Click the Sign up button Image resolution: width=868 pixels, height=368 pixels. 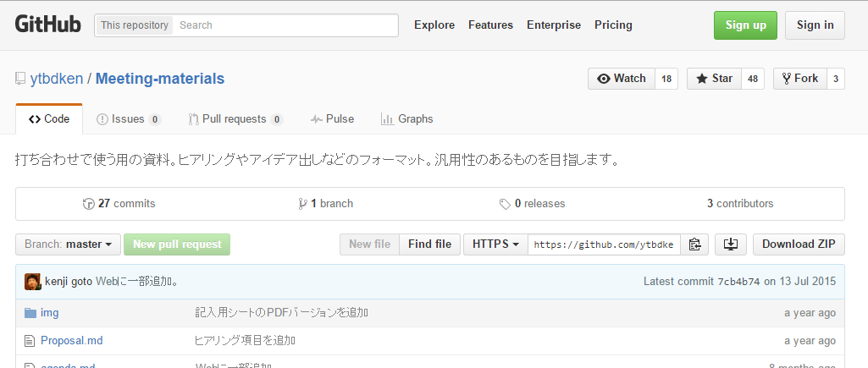point(745,25)
